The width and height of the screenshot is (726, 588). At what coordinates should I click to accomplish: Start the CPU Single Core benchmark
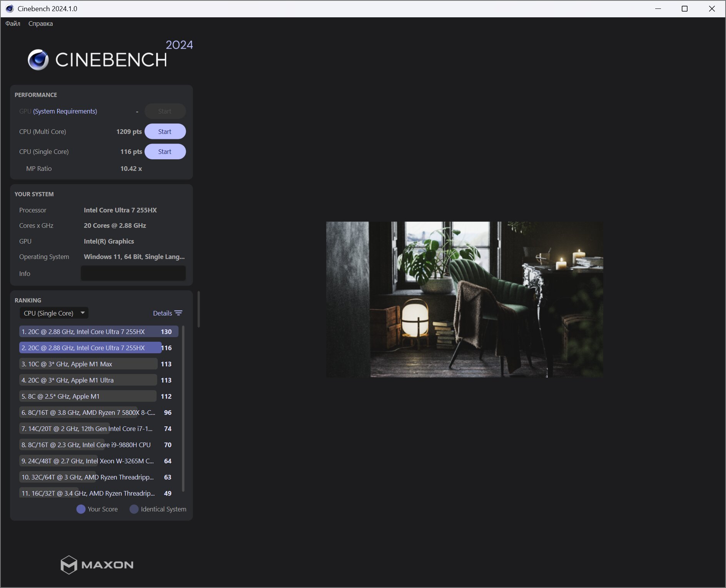click(x=165, y=152)
